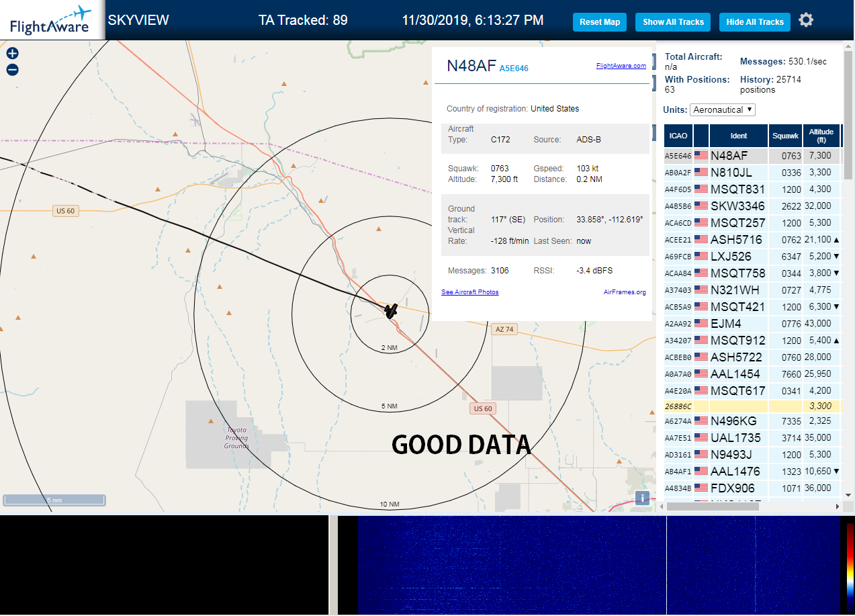The width and height of the screenshot is (855, 616).
Task: Select the N48AF aircraft icon on map
Action: tap(391, 310)
